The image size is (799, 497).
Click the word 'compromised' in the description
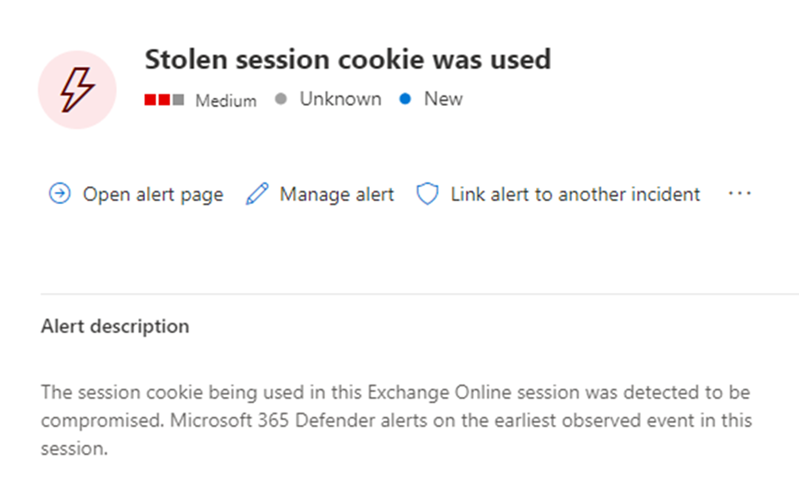tap(92, 420)
